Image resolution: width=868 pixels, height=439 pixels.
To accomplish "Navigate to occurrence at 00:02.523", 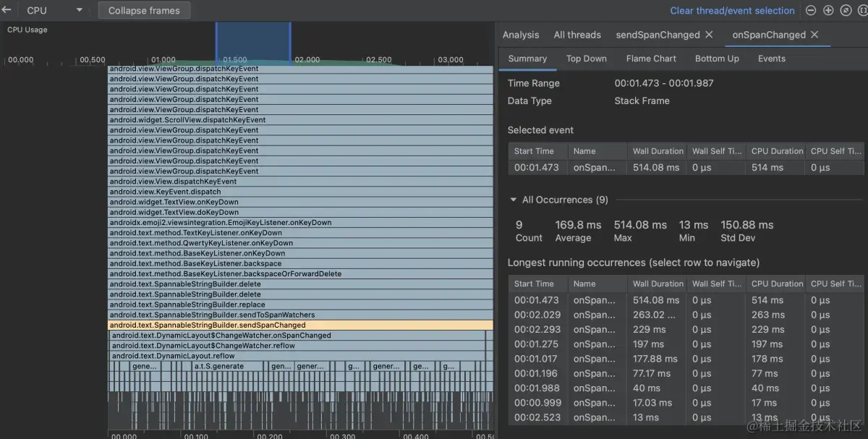I will (686, 417).
